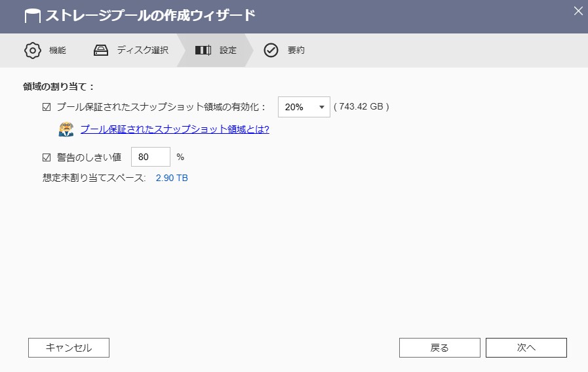Select the 要約 wizard step
Viewport: 588px width, 372px height.
pyautogui.click(x=284, y=51)
